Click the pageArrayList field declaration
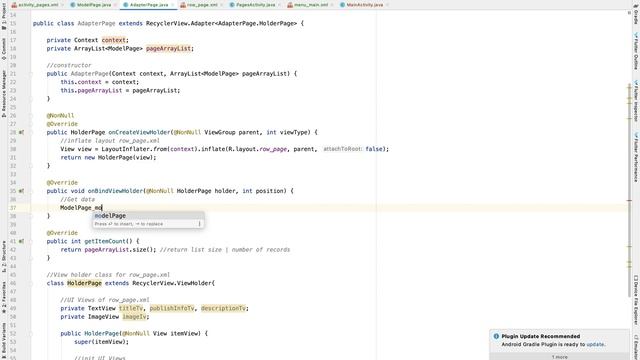640x360 pixels. pyautogui.click(x=169, y=49)
